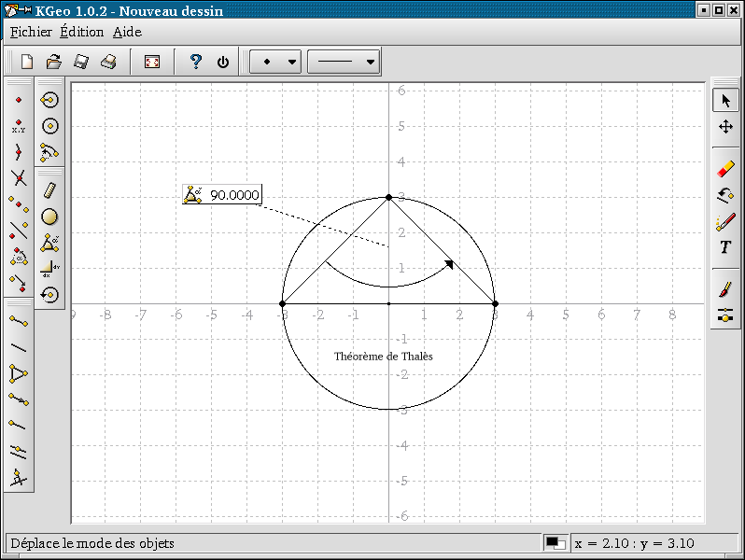Select the arrow pointer selection tool
The height and width of the screenshot is (560, 745).
[725, 101]
